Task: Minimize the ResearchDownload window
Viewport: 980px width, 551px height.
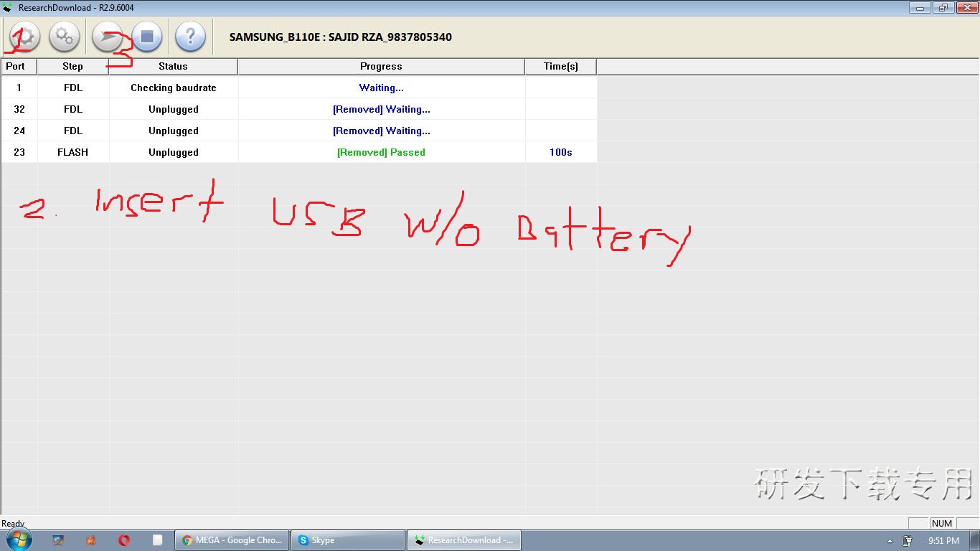Action: point(919,8)
